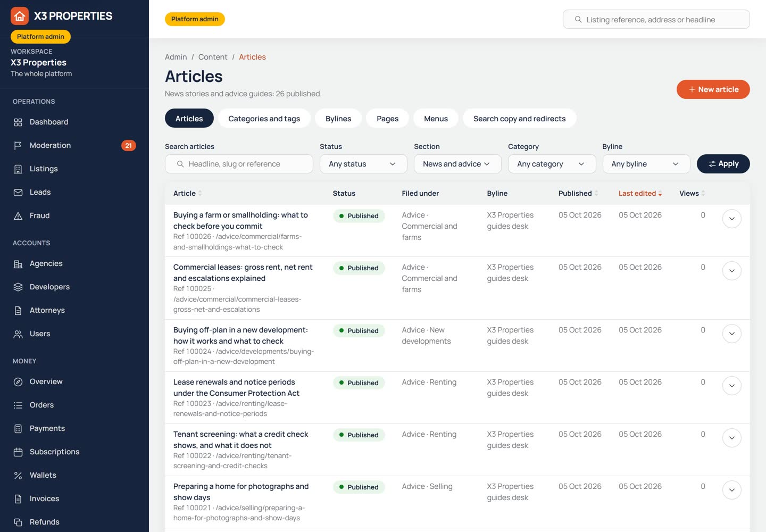Switch to Categories and tags tab
The image size is (766, 532).
point(264,119)
